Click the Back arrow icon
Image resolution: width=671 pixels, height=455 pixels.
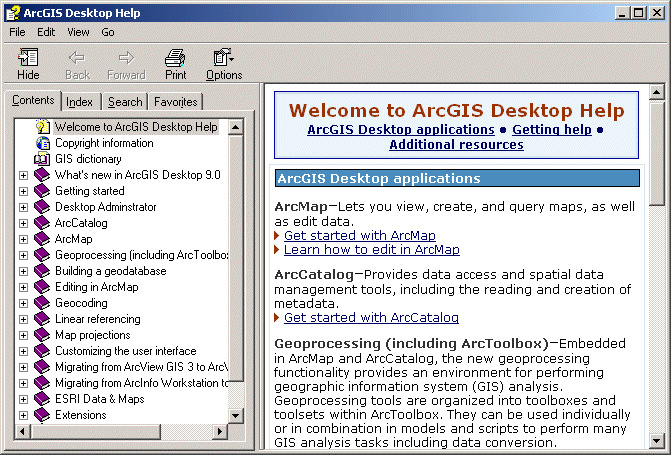(x=77, y=57)
